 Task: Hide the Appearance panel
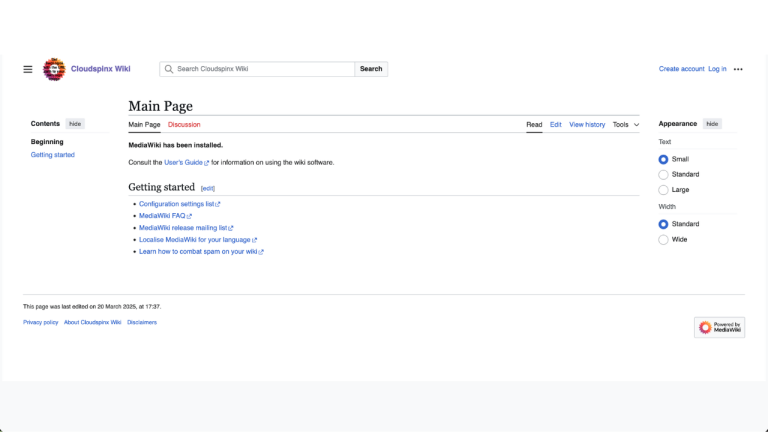(712, 124)
